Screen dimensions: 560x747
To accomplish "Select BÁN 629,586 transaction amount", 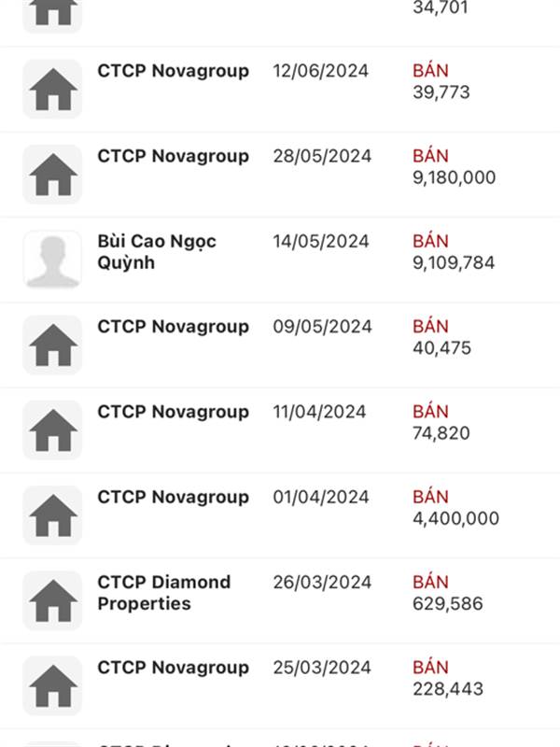I will pyautogui.click(x=448, y=593).
